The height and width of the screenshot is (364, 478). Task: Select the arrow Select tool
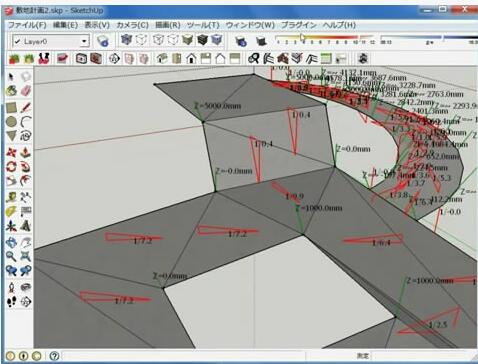(x=11, y=77)
